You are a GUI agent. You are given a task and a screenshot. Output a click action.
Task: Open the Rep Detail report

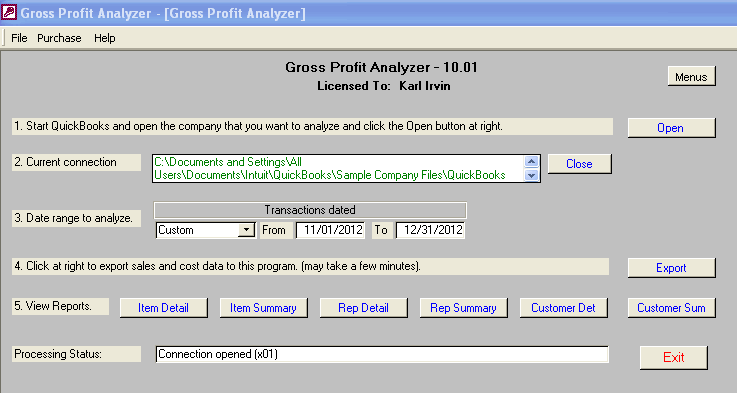pos(363,308)
